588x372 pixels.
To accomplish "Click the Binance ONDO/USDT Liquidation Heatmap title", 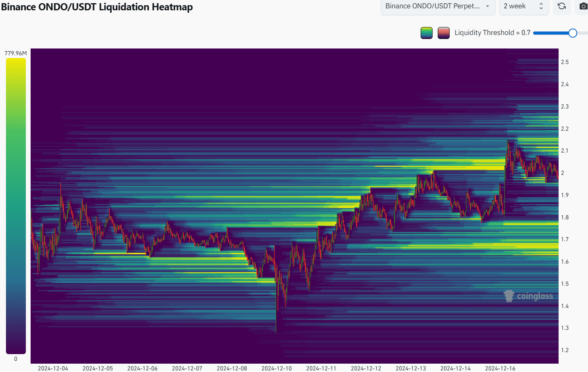I will (97, 7).
